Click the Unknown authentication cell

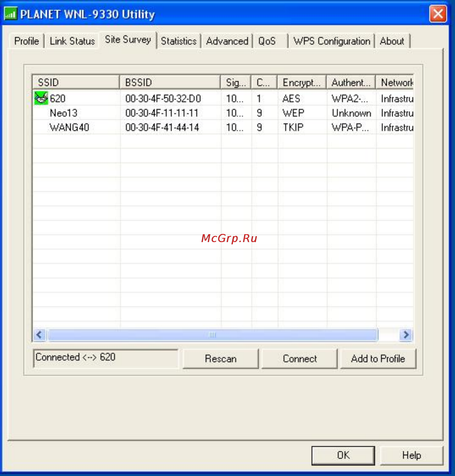351,113
